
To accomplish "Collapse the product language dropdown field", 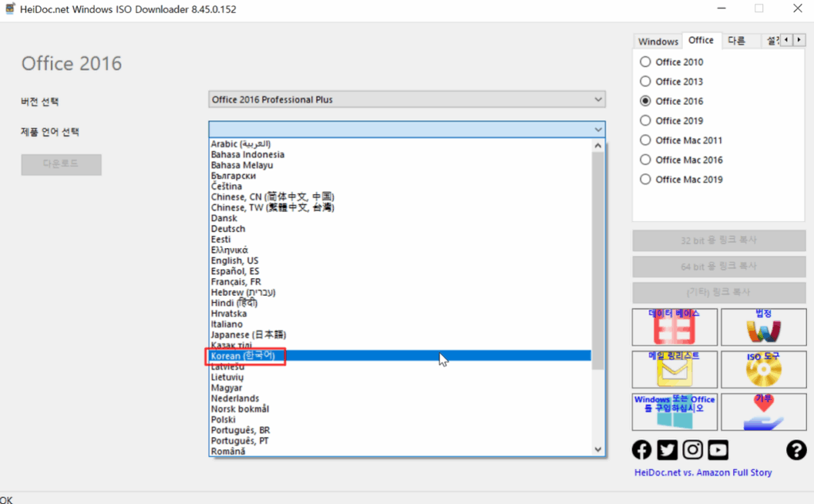I will point(407,130).
